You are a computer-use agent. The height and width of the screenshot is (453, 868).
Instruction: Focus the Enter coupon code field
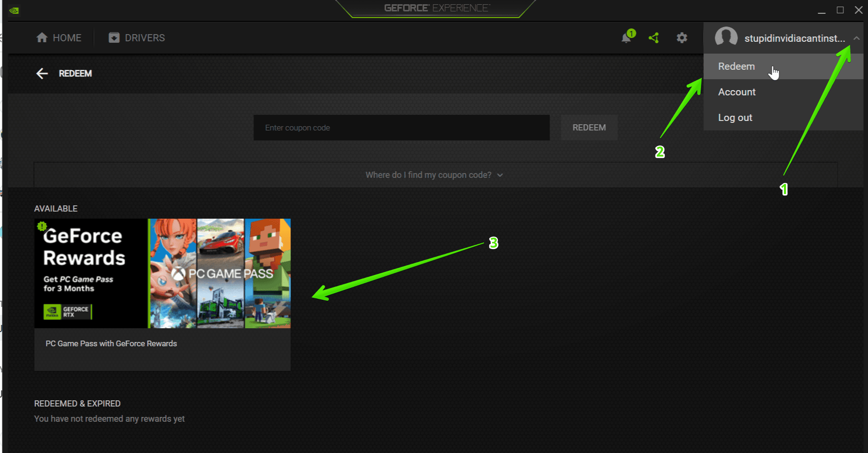pyautogui.click(x=401, y=128)
